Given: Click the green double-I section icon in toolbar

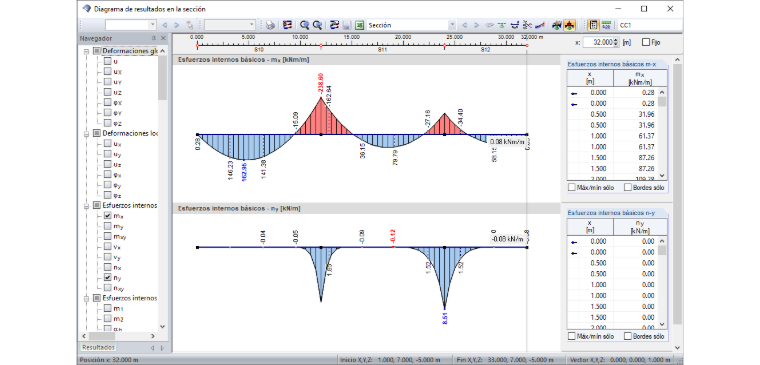Looking at the screenshot, I should pos(502,25).
